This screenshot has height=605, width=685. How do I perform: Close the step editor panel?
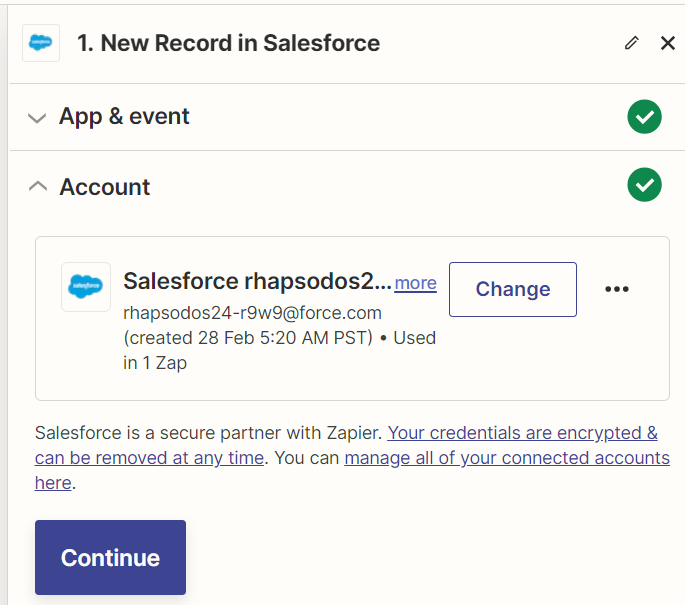(668, 43)
